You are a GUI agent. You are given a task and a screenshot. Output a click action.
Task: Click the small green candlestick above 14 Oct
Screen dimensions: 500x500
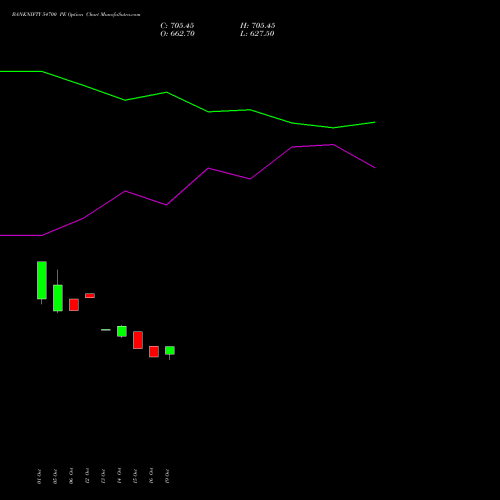pyautogui.click(x=122, y=331)
